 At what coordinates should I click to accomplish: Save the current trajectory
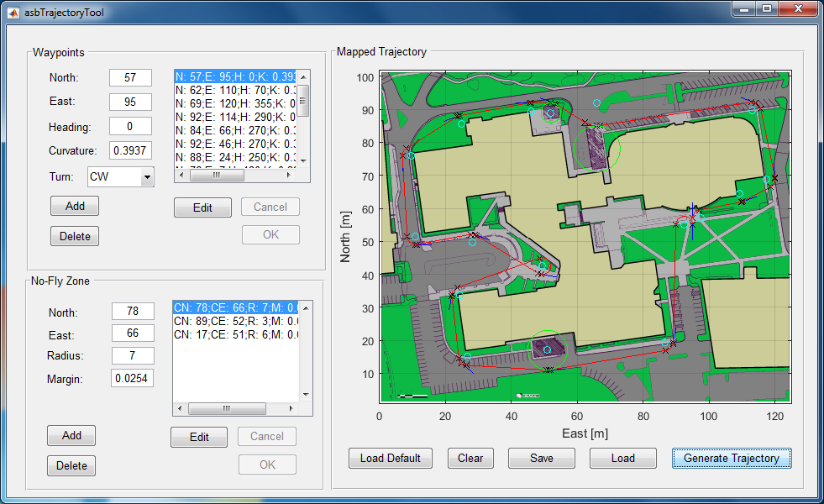click(x=541, y=459)
